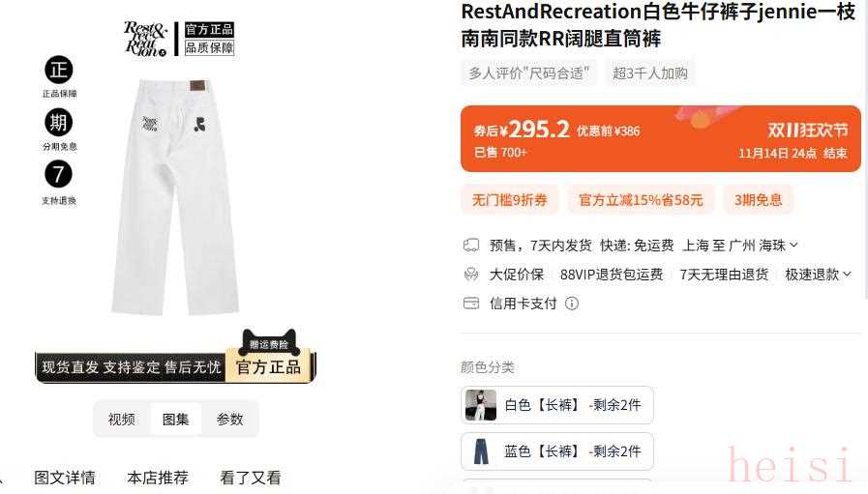Click the 大促价保 guarantee icon
This screenshot has height=494, width=868.
click(471, 275)
